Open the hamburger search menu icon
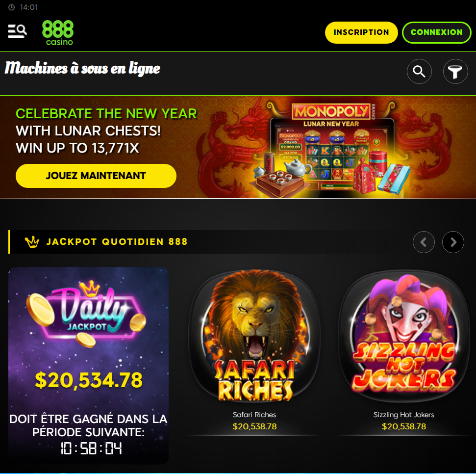This screenshot has width=476, height=474. click(x=17, y=31)
